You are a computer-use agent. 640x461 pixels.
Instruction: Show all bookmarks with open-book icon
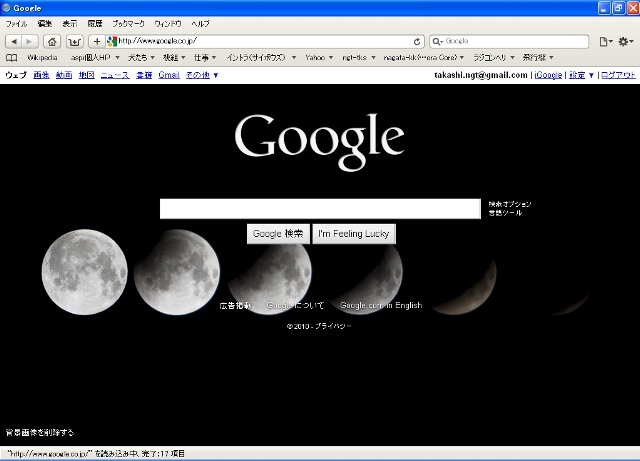(x=11, y=58)
